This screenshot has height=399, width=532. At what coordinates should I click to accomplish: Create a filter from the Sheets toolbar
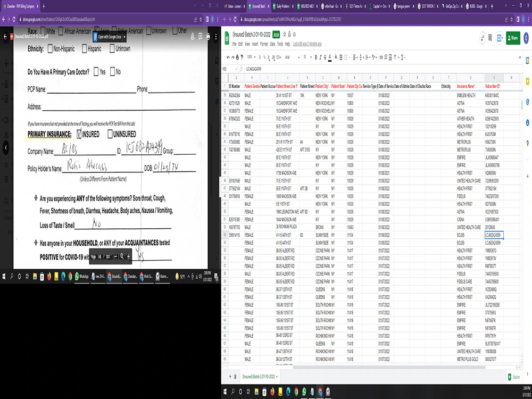[x=395, y=57]
